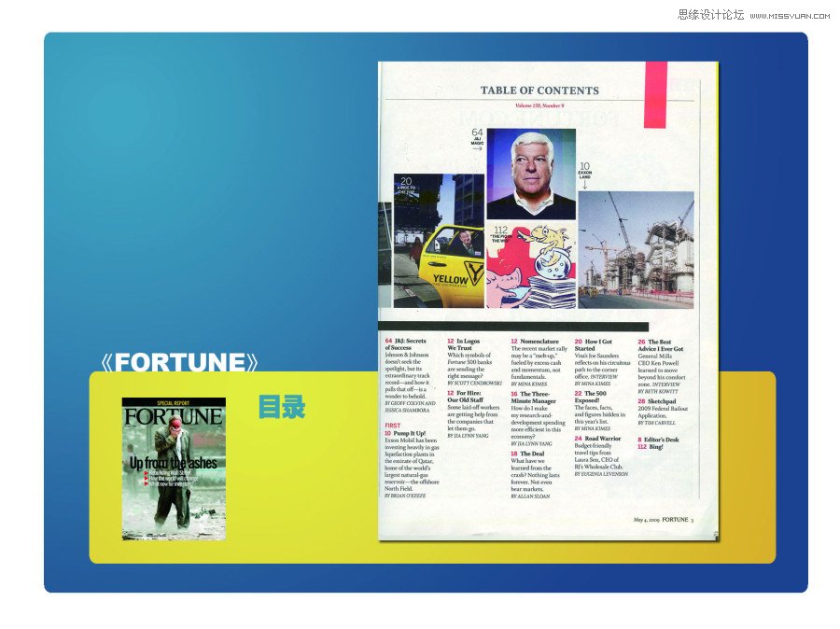
Task: Select "16 The Three-Minute Manager" entry
Action: pos(534,397)
